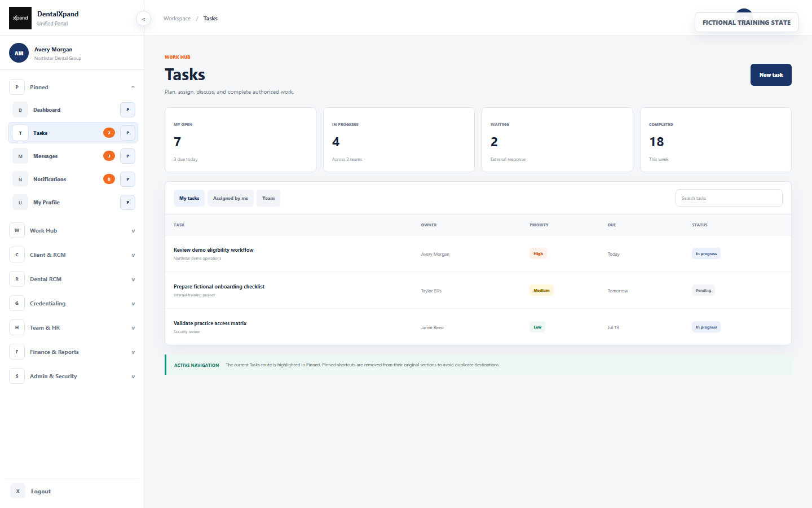The image size is (812, 508).
Task: Click the Search tasks input field
Action: point(729,198)
